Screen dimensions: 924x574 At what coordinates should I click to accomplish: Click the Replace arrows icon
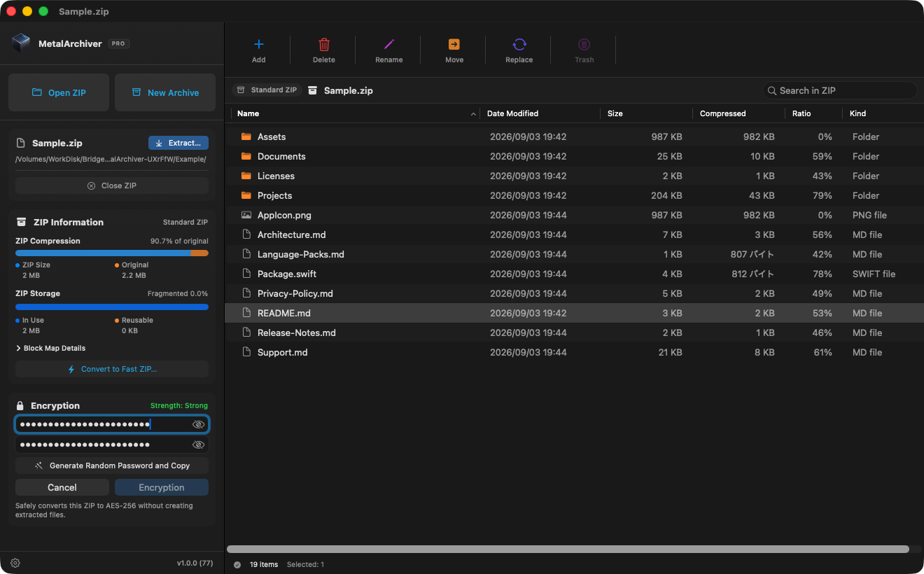519,45
